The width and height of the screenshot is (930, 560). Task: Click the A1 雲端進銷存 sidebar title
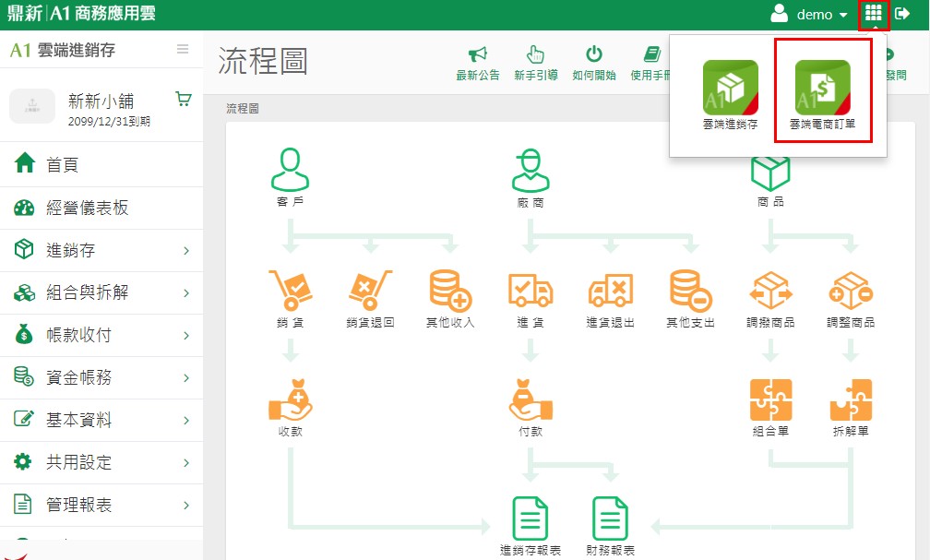pyautogui.click(x=63, y=50)
